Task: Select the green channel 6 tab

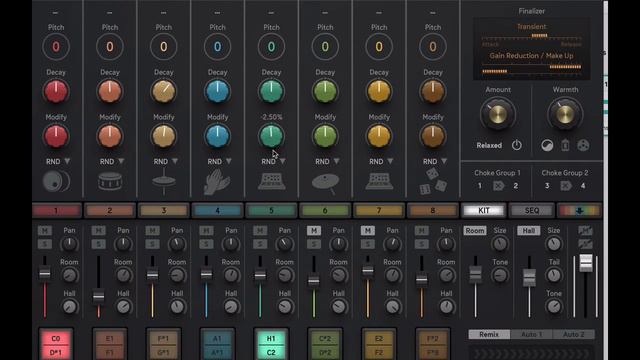Action: [x=325, y=211]
